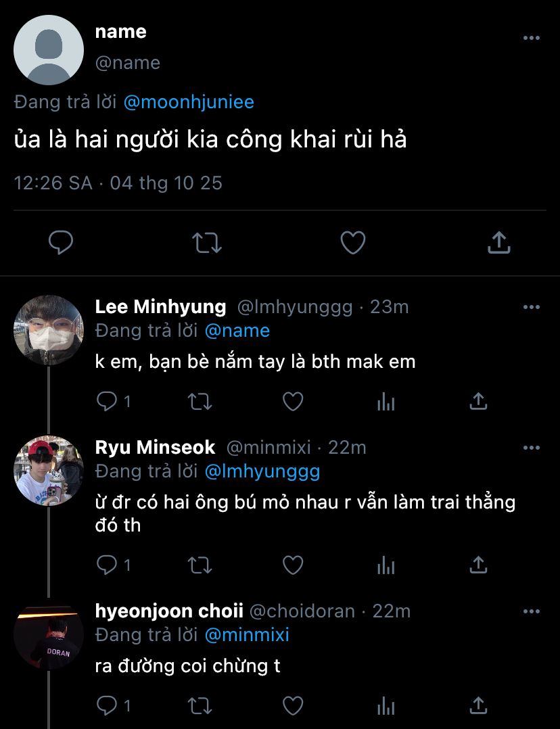This screenshot has height=729, width=560.
Task: Retweet Ryu Minseok's reply
Action: 199,565
